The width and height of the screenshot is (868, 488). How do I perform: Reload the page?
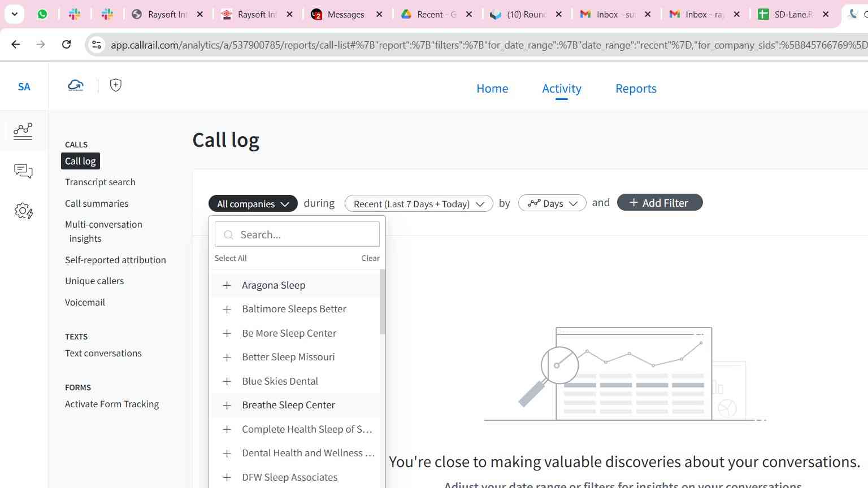coord(66,44)
